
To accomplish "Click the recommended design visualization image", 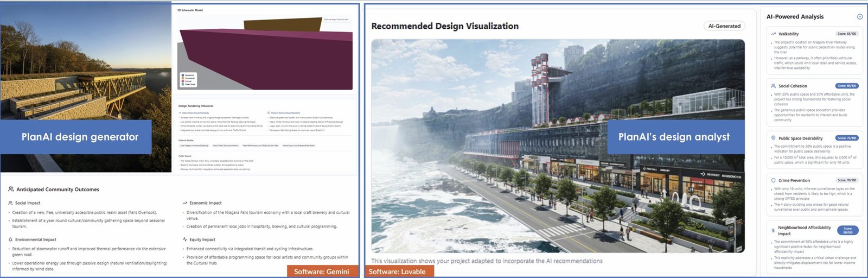I will [558, 146].
